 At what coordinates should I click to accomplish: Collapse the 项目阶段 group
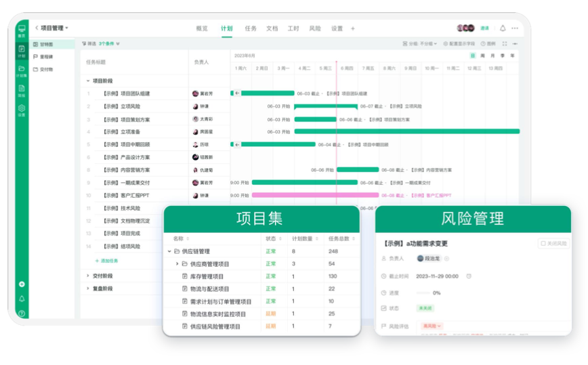(x=87, y=81)
